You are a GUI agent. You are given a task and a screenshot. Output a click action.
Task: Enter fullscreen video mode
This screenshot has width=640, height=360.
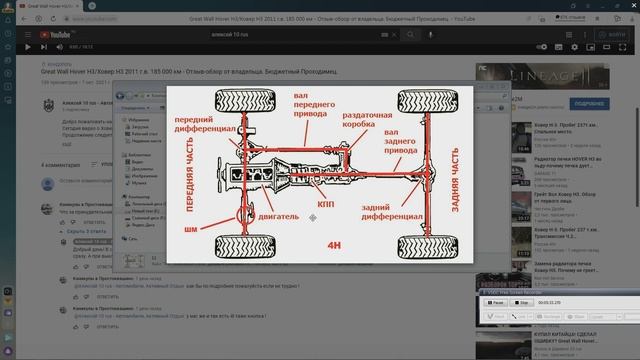622,47
